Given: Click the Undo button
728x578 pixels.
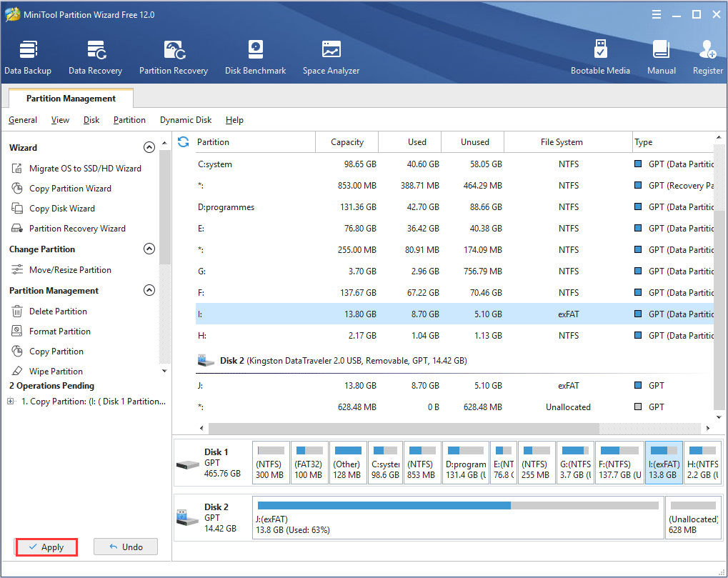Looking at the screenshot, I should click(x=126, y=547).
